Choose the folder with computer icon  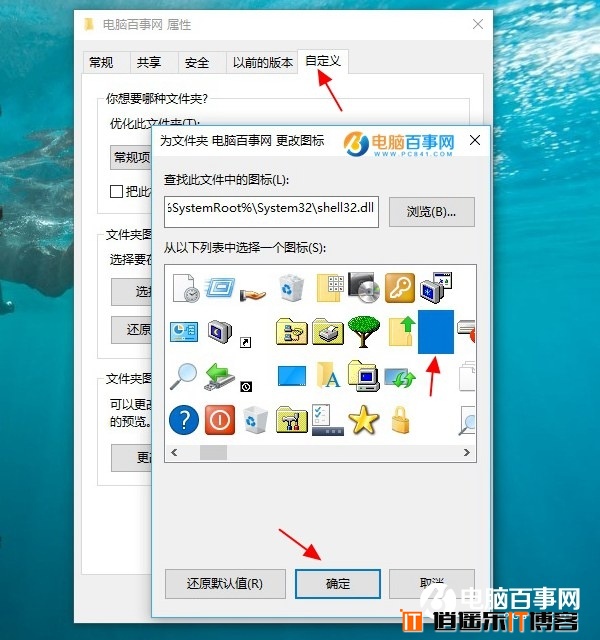click(364, 376)
